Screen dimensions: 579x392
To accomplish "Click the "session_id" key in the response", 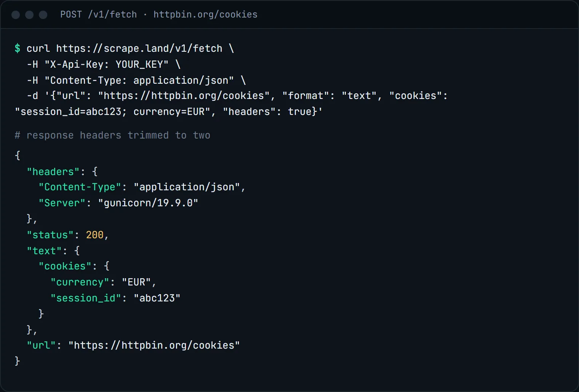I will pyautogui.click(x=86, y=298).
